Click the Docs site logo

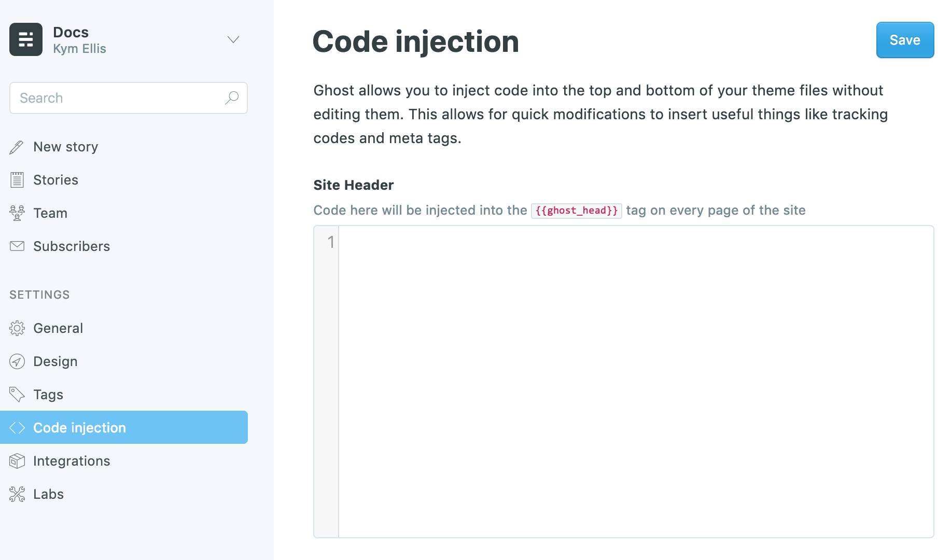25,39
